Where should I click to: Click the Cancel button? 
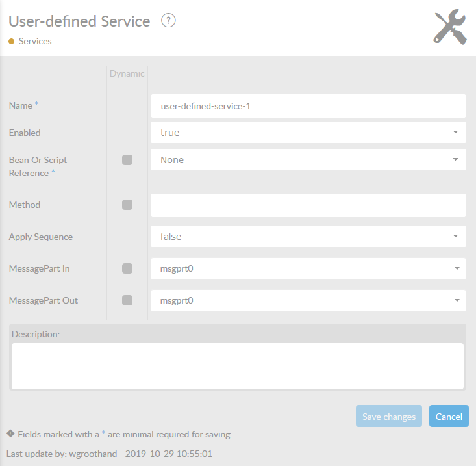(x=449, y=416)
